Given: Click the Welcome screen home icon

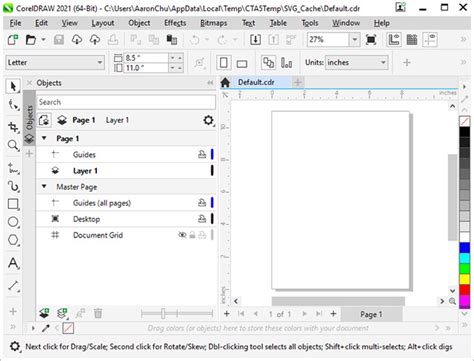Looking at the screenshot, I should tap(225, 82).
